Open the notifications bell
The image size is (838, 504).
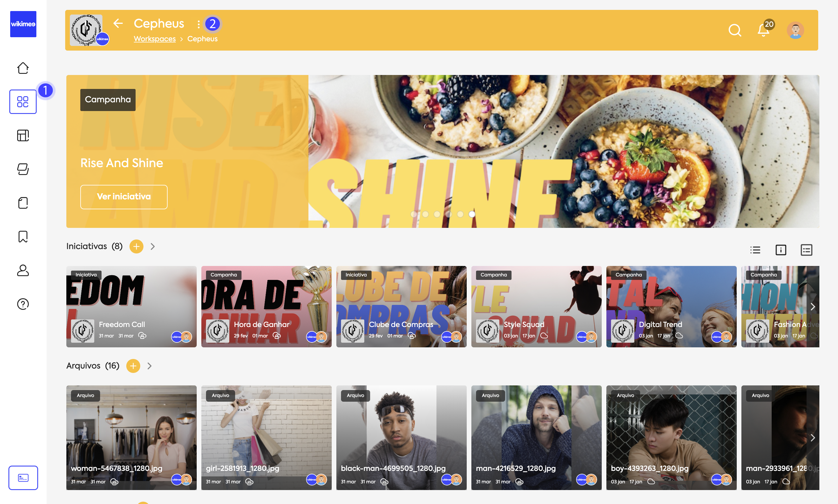(763, 30)
